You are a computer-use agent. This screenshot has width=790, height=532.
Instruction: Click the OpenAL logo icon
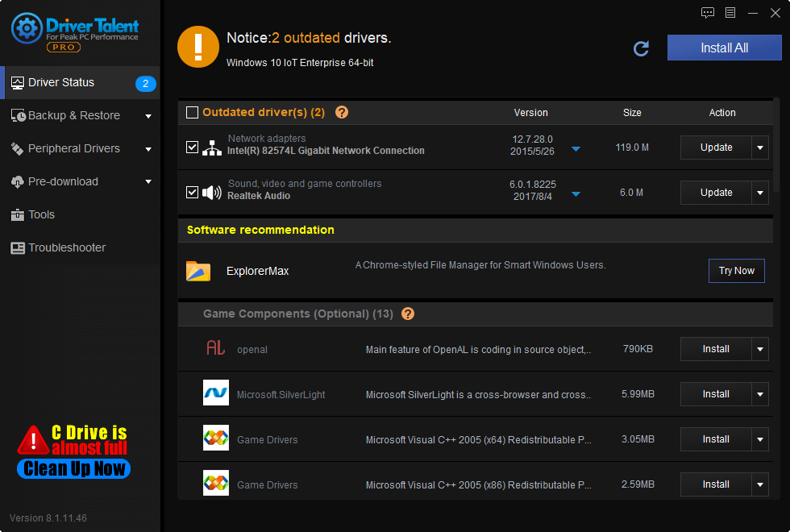tap(215, 349)
